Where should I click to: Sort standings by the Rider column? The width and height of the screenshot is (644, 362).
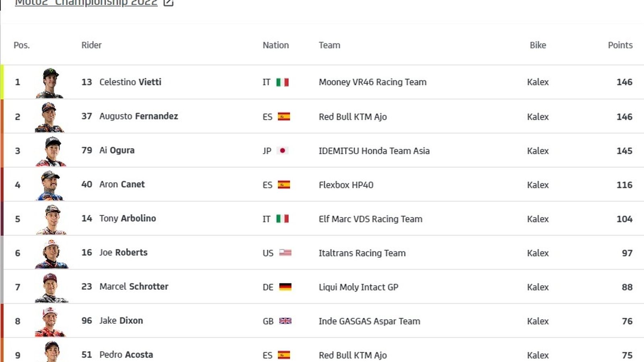(x=92, y=45)
